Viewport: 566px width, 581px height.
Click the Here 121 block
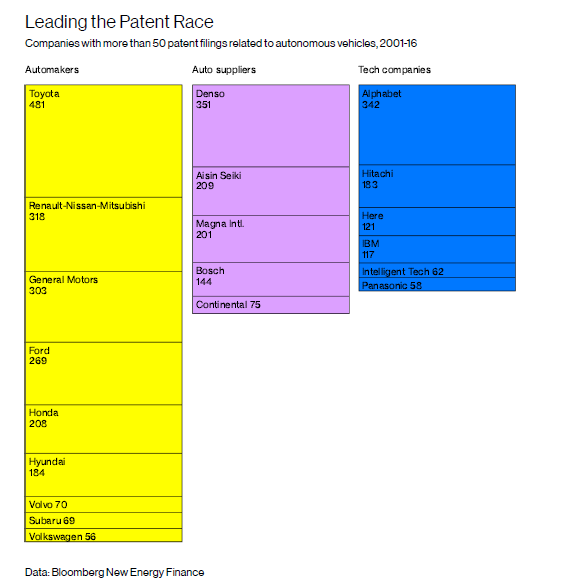(x=437, y=222)
